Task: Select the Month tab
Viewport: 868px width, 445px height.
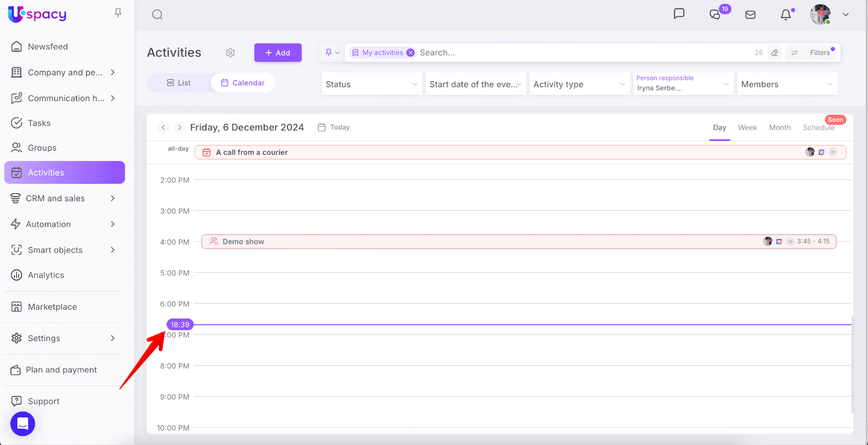Action: [x=780, y=127]
